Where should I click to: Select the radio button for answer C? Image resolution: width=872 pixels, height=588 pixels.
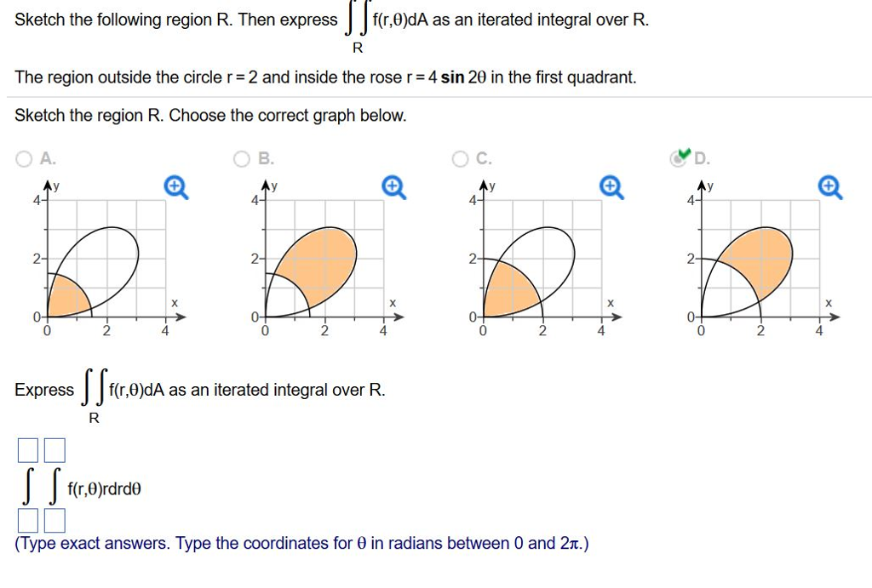tap(459, 158)
